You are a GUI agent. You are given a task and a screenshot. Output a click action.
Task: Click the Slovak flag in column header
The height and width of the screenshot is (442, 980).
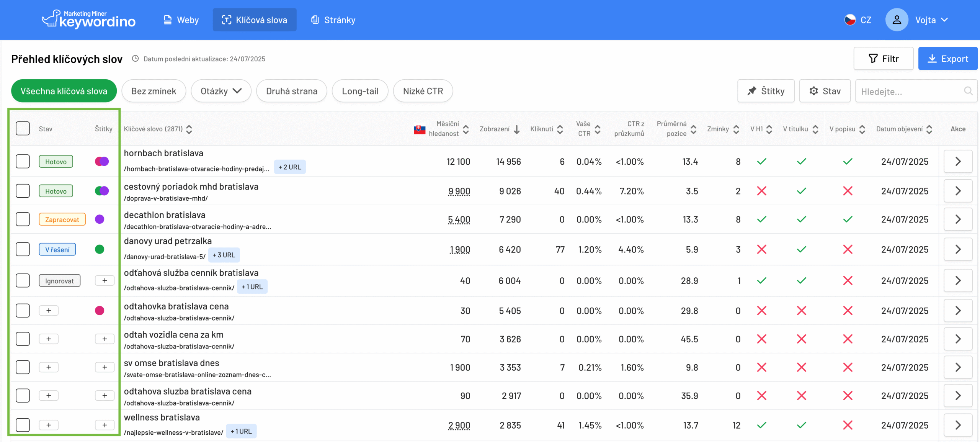pyautogui.click(x=420, y=129)
